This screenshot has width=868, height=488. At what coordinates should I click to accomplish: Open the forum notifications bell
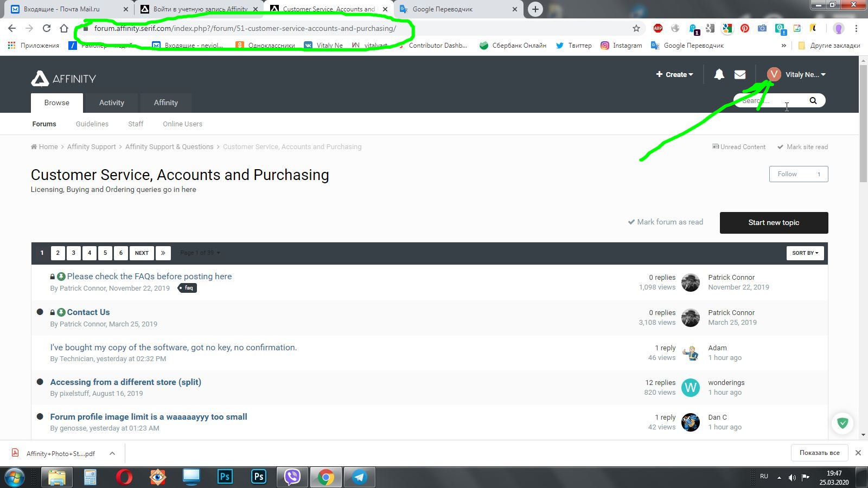pos(719,74)
